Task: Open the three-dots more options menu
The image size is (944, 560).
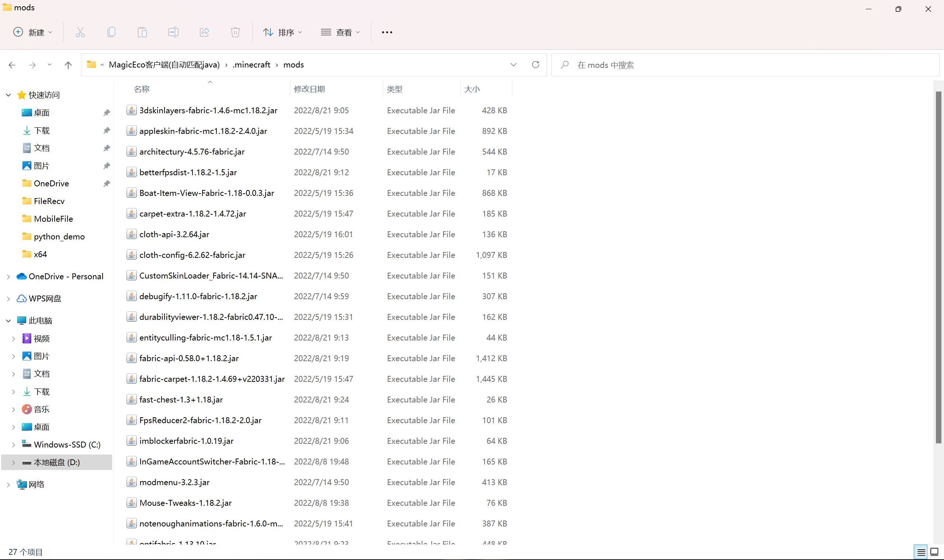Action: coord(387,32)
